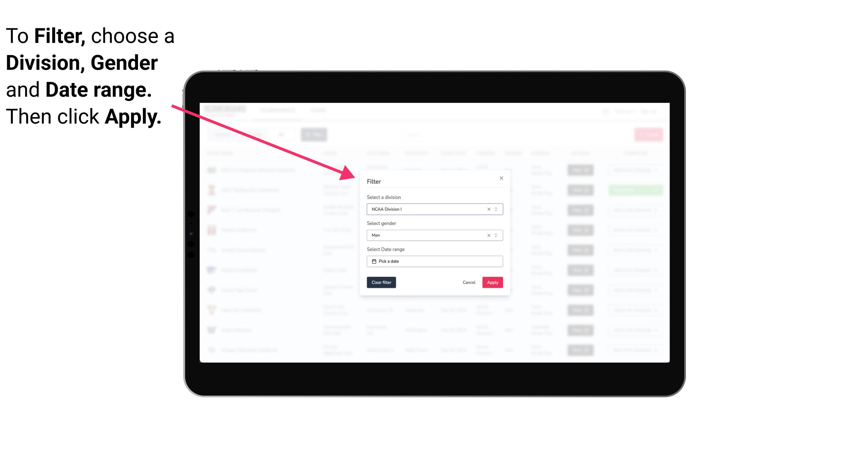Select NCAA Division I from division field

pyautogui.click(x=434, y=209)
